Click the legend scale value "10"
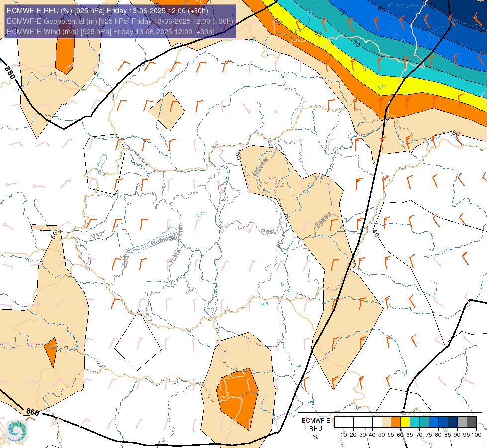Viewport: 487px width, 448px height. pos(344,435)
